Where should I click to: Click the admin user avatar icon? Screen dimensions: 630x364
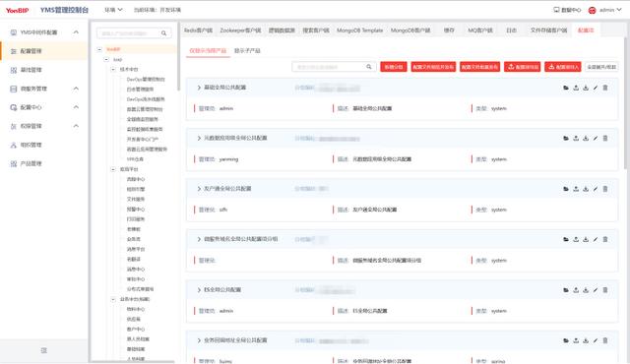[x=592, y=10]
